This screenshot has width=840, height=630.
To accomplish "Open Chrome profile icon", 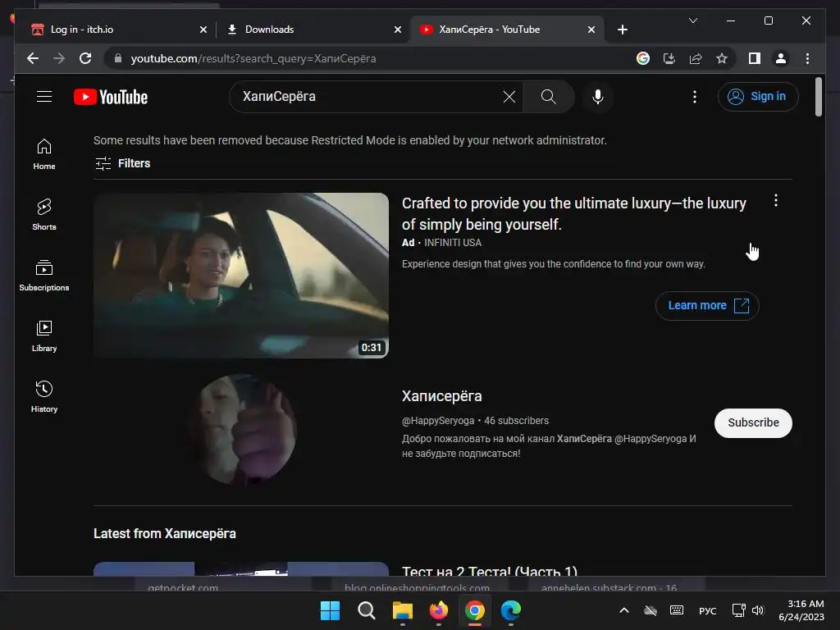I will (x=781, y=58).
